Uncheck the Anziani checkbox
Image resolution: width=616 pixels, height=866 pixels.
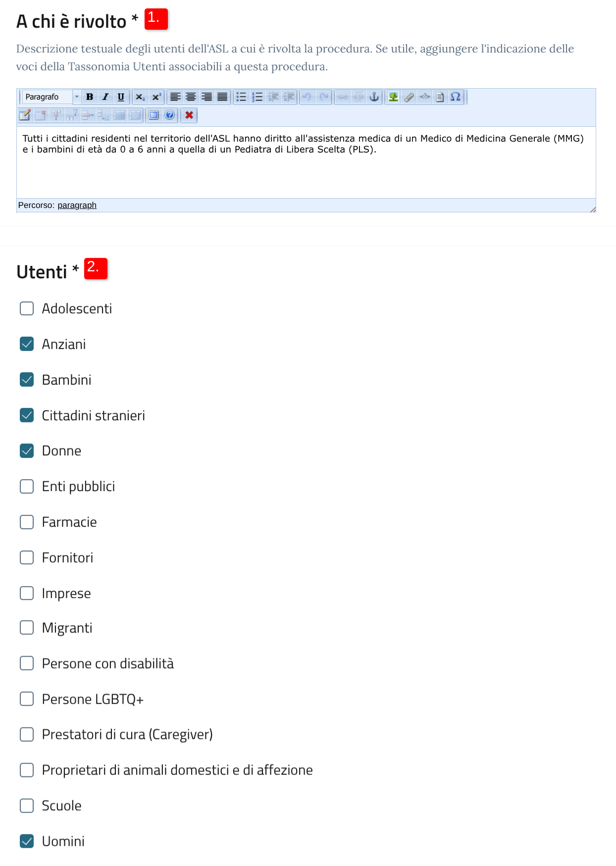click(27, 344)
